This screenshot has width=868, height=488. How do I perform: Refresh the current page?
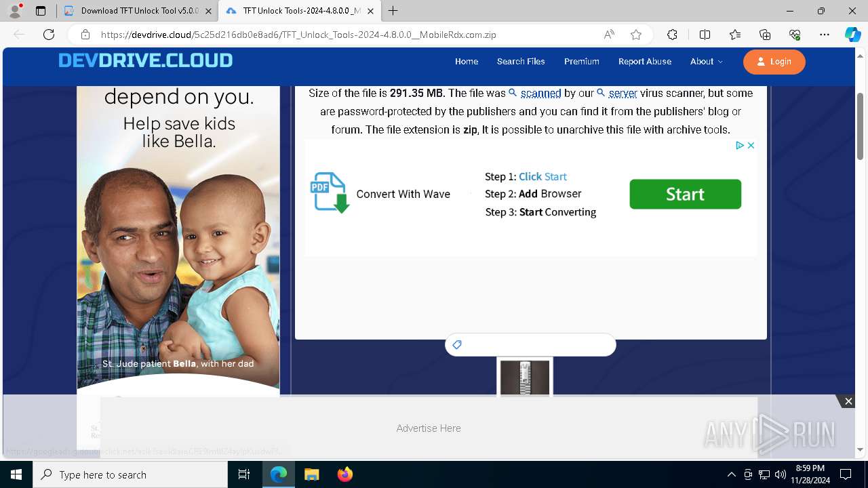point(49,35)
